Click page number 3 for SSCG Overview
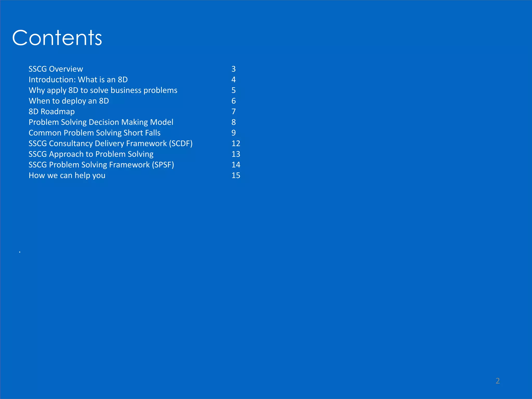532x399 pixels. click(233, 69)
